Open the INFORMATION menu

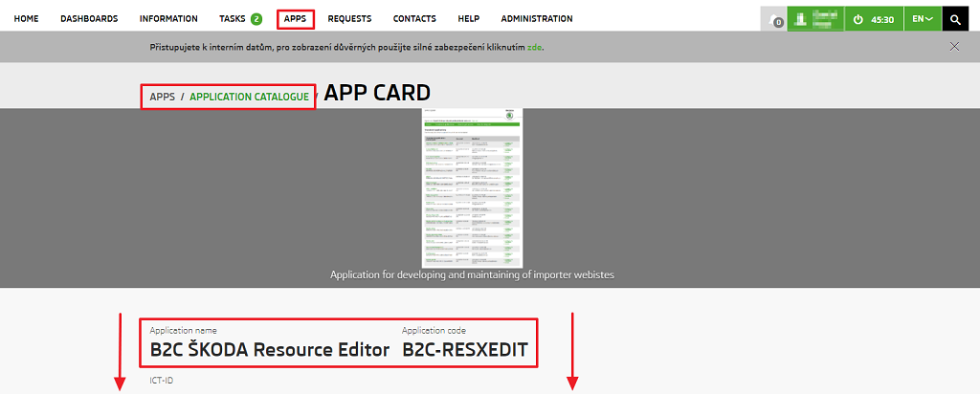pos(168,19)
